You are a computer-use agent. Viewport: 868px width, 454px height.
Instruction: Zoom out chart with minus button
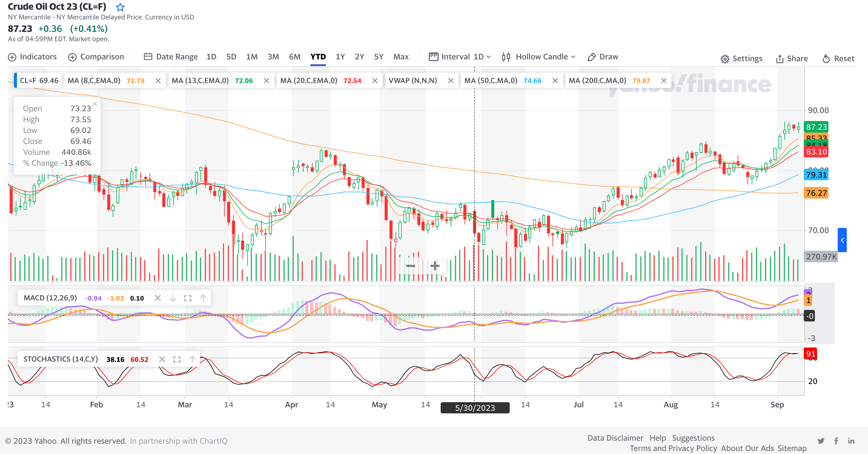(x=410, y=266)
